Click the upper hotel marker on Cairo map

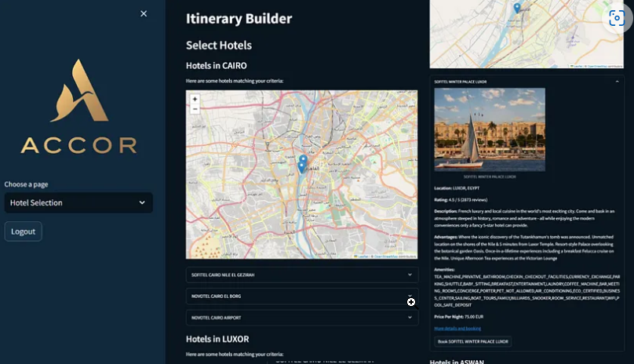pos(303,160)
